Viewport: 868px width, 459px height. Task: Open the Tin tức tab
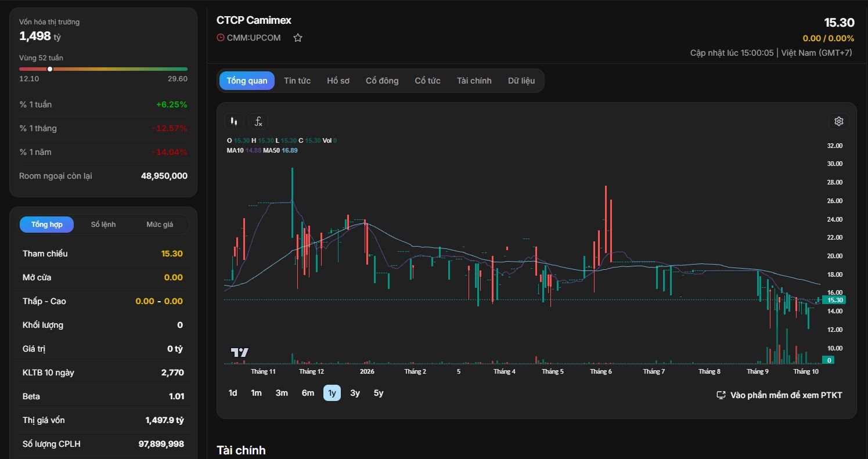coord(297,81)
